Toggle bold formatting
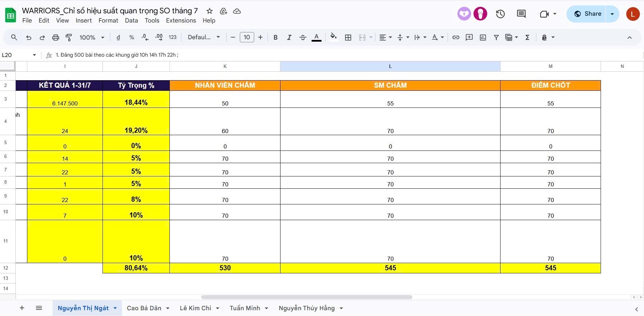Screen dimensions: 644x316 [x=275, y=38]
